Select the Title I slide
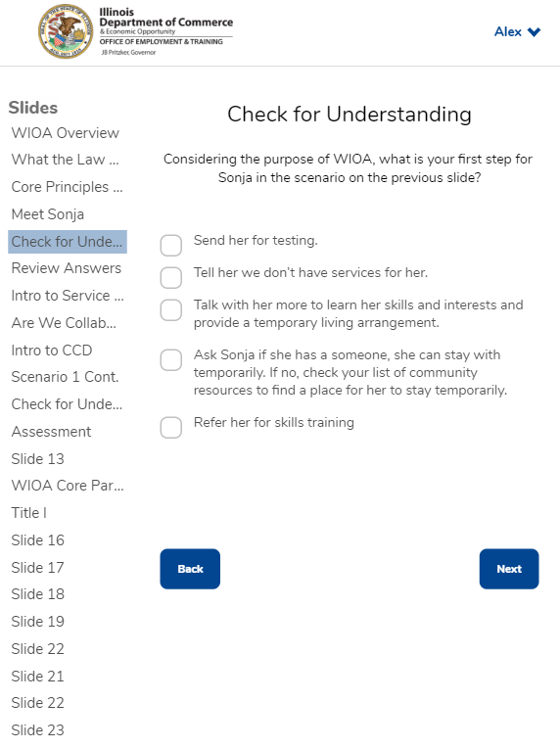560x749 pixels. tap(29, 512)
